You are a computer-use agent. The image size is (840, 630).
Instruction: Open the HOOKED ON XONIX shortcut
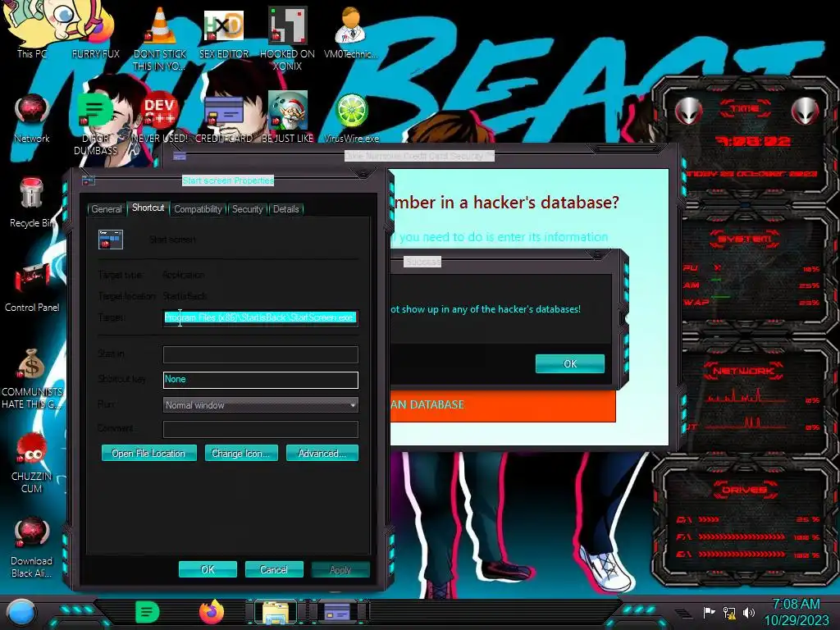pyautogui.click(x=288, y=38)
